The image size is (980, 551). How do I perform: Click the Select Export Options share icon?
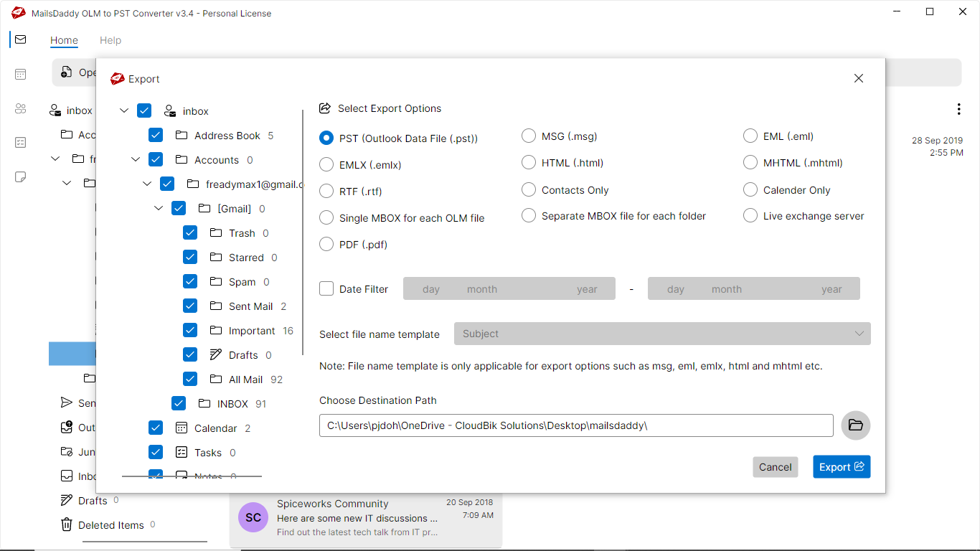(325, 108)
